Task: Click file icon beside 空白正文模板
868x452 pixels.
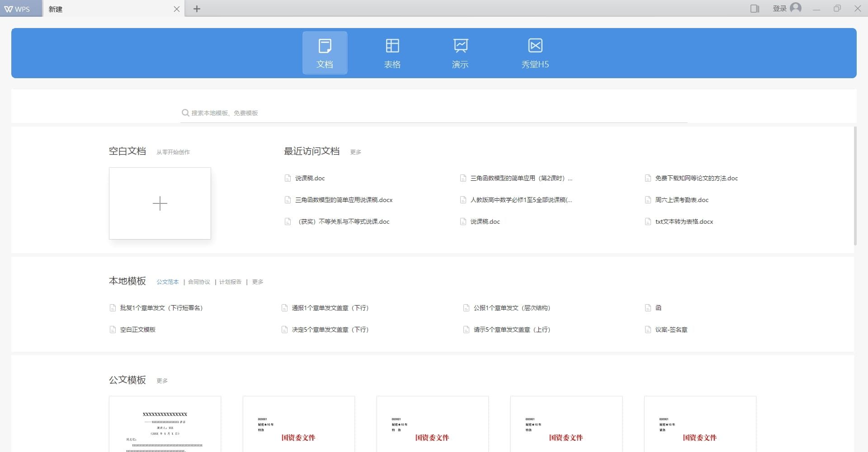Action: [x=113, y=330]
